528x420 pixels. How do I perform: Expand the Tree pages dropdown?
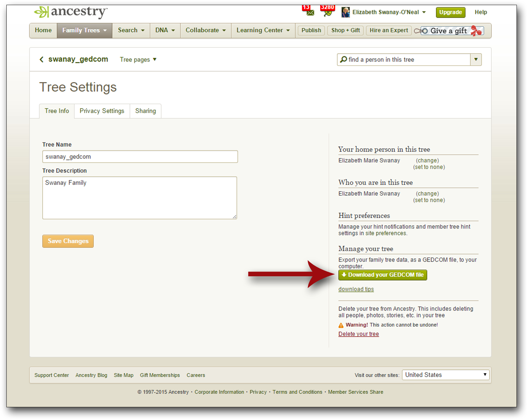pos(138,60)
